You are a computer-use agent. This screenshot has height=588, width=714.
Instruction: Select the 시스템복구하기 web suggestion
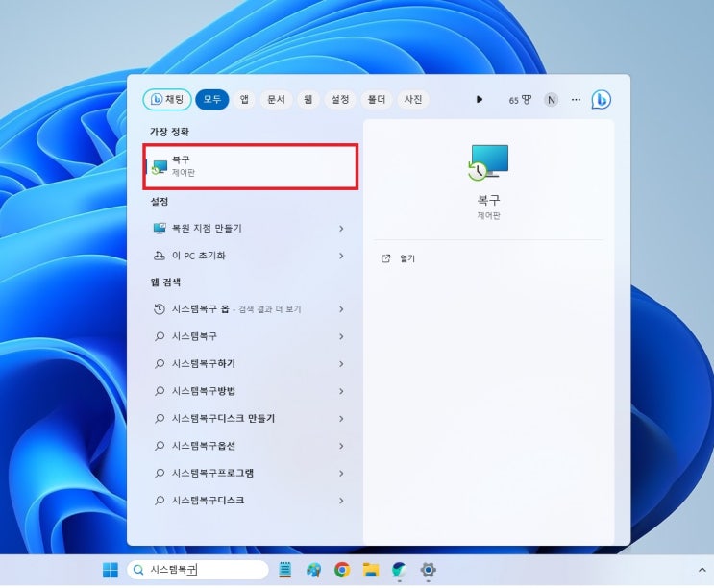(x=250, y=363)
